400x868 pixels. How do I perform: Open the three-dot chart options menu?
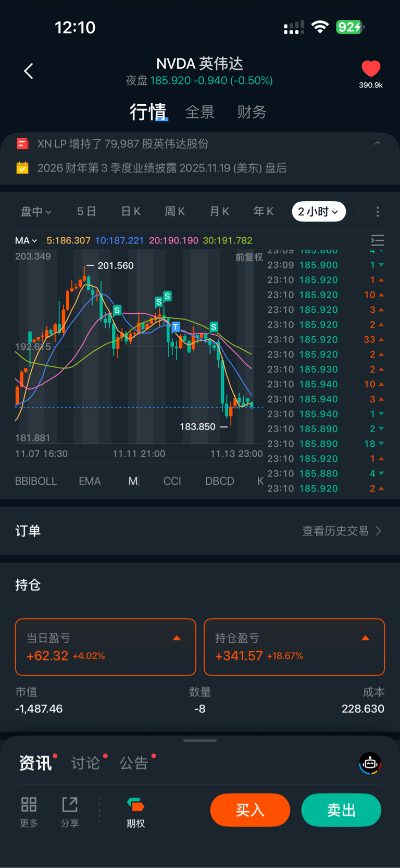[x=378, y=212]
